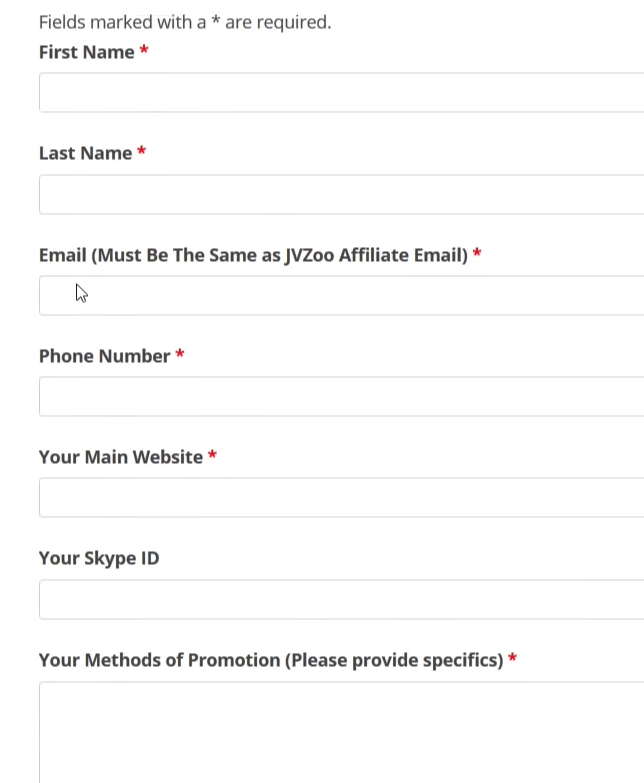The image size is (644, 783).
Task: Click the red asterisk after the Email label
Action: coord(477,254)
